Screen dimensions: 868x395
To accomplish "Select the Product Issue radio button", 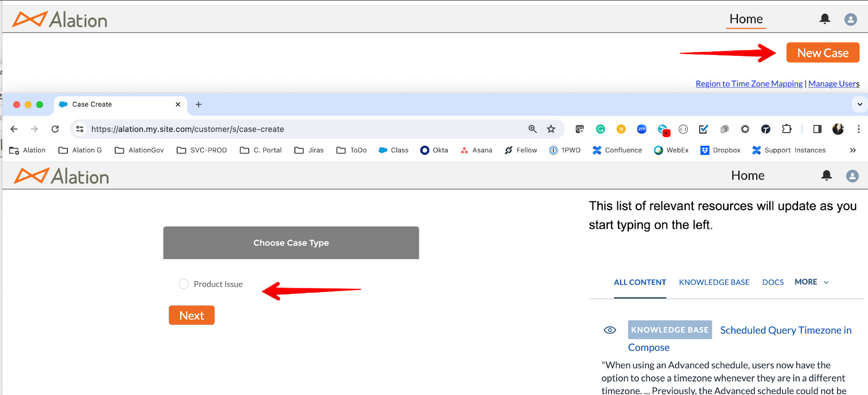I will (183, 284).
